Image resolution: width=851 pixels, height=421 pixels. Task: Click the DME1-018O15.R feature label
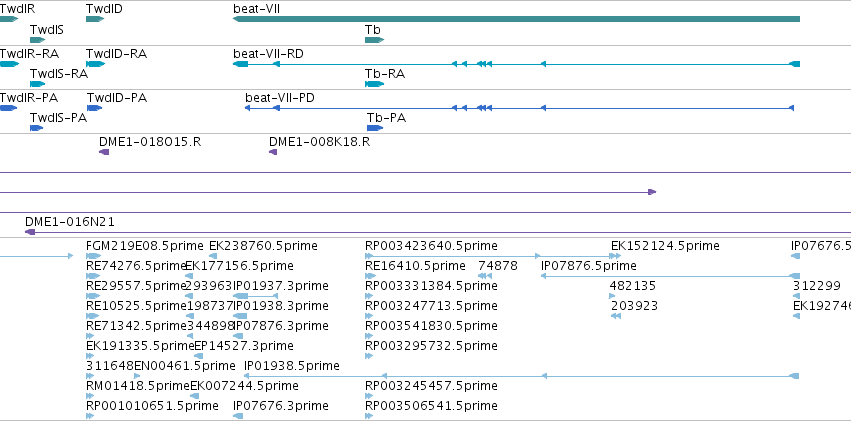(x=150, y=142)
